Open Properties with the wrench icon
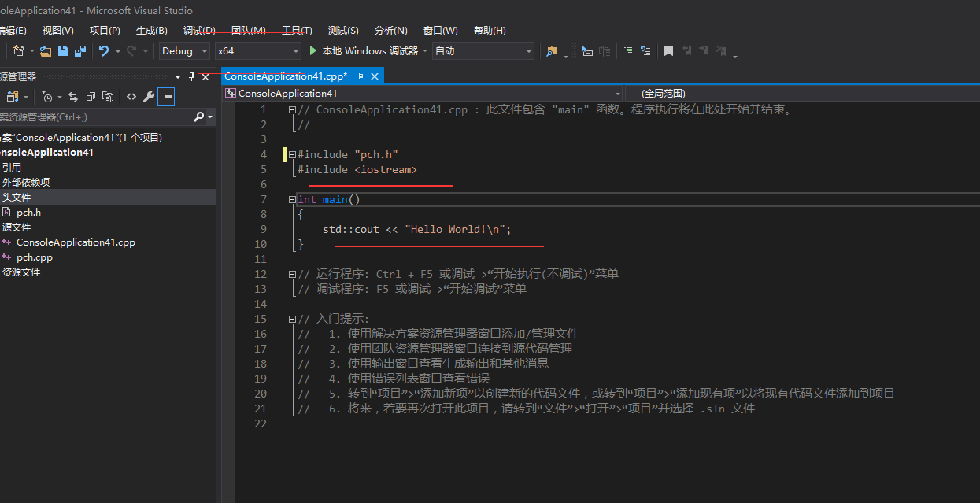 (149, 96)
